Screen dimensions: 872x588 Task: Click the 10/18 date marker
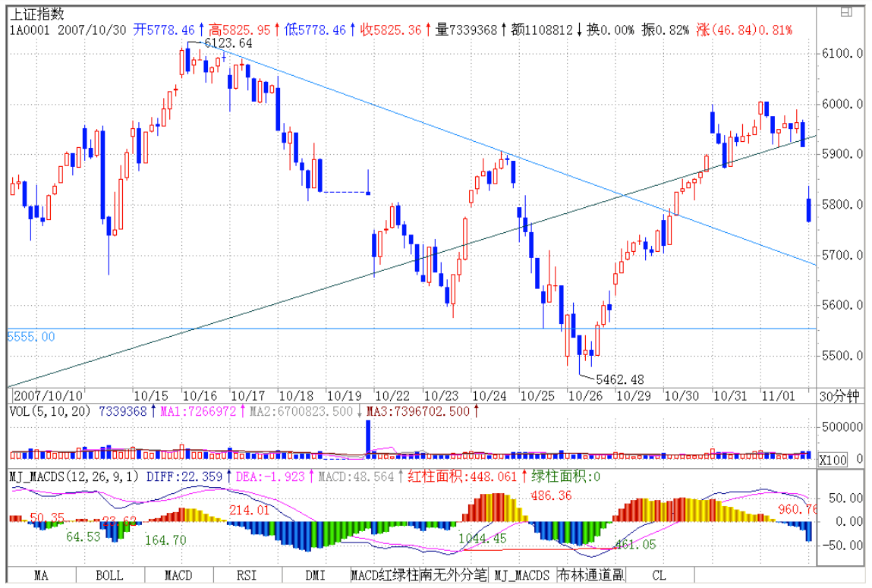click(296, 396)
